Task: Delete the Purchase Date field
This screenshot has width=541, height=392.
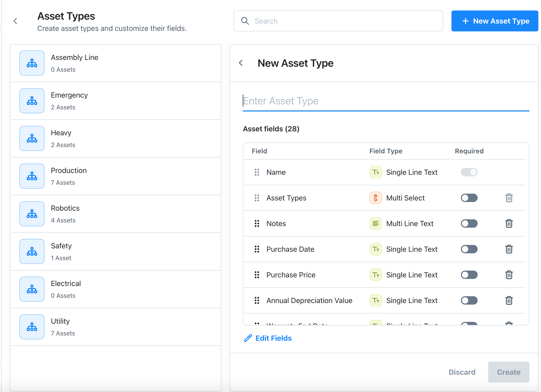Action: pos(509,249)
